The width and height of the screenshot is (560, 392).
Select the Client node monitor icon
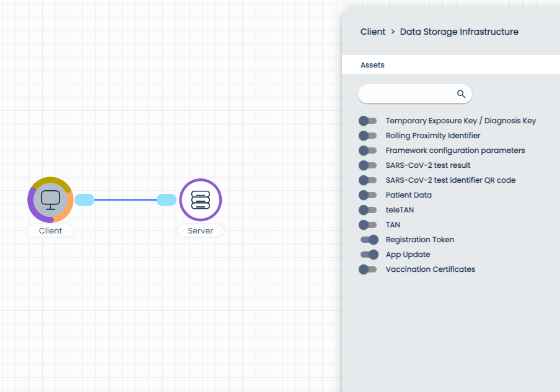point(50,199)
